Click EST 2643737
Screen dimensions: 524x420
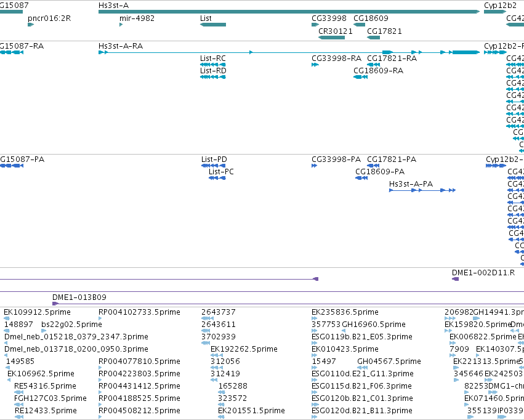(x=219, y=312)
